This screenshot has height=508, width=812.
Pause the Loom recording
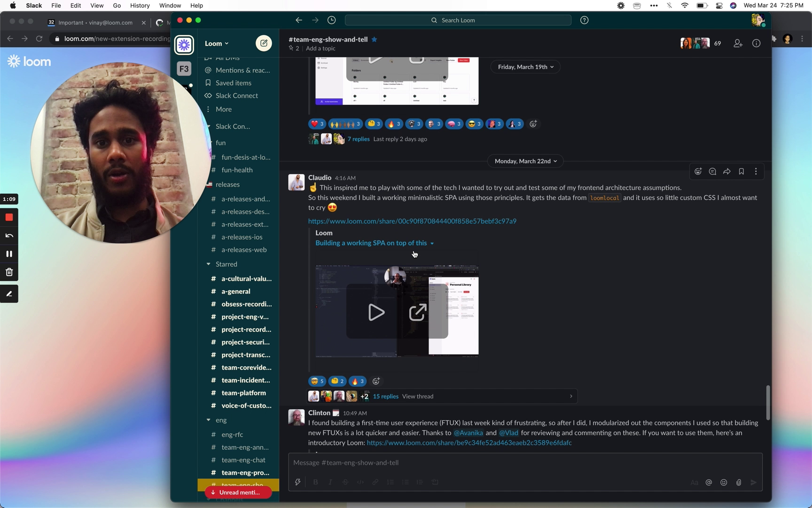coord(9,254)
